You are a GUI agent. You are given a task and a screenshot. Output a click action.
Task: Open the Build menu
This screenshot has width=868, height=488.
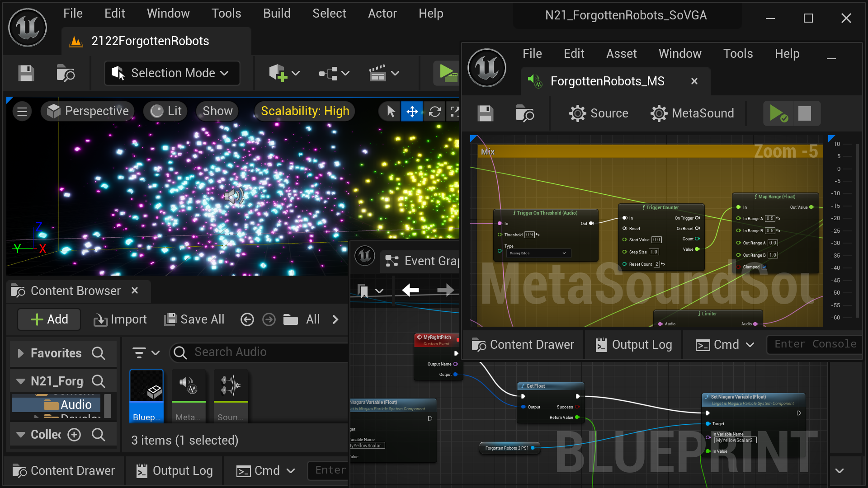[277, 14]
